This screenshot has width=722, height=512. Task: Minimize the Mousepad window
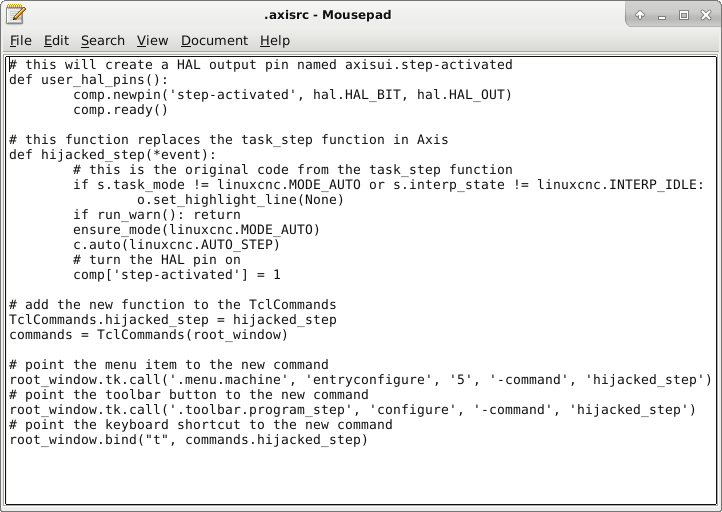click(662, 15)
